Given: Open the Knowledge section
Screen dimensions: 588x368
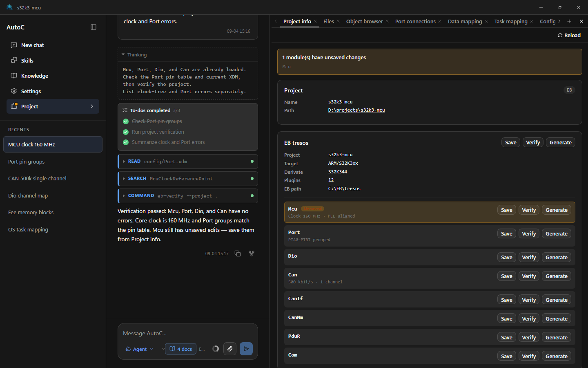Looking at the screenshot, I should click(x=53, y=76).
